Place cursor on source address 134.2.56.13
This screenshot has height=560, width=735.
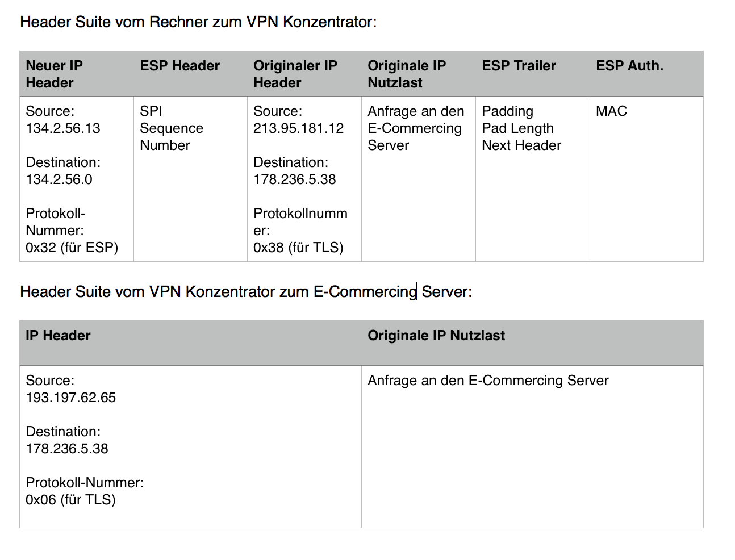[63, 128]
